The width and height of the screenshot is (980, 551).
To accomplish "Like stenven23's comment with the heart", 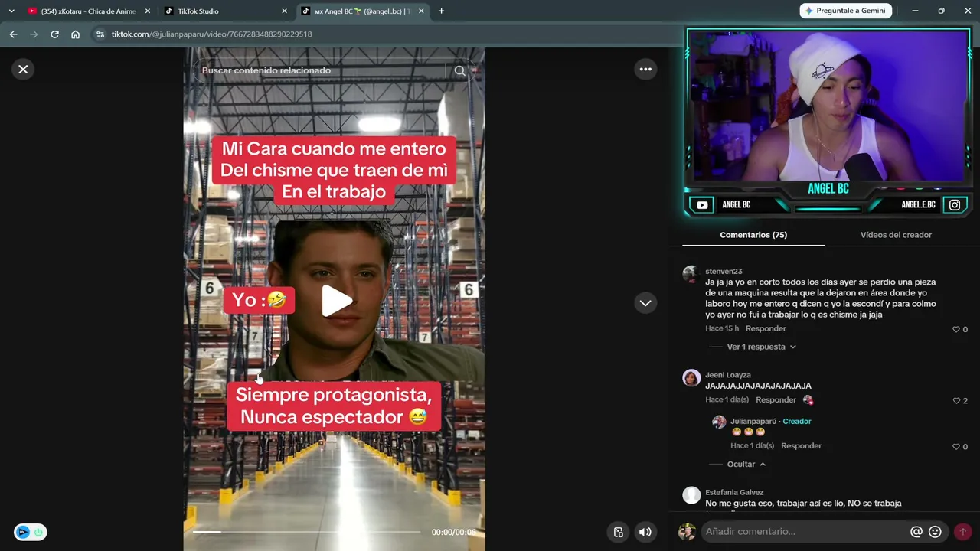I will [956, 329].
